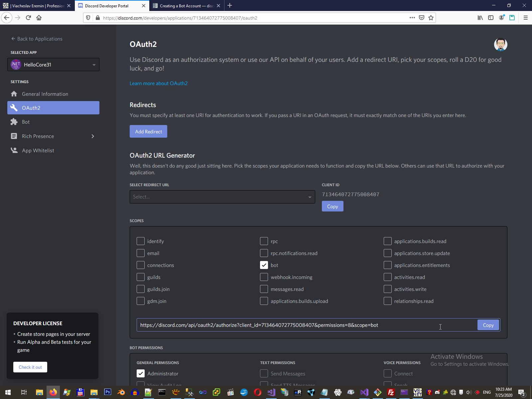View site security padlock info
The width and height of the screenshot is (532, 399).
pos(97,18)
